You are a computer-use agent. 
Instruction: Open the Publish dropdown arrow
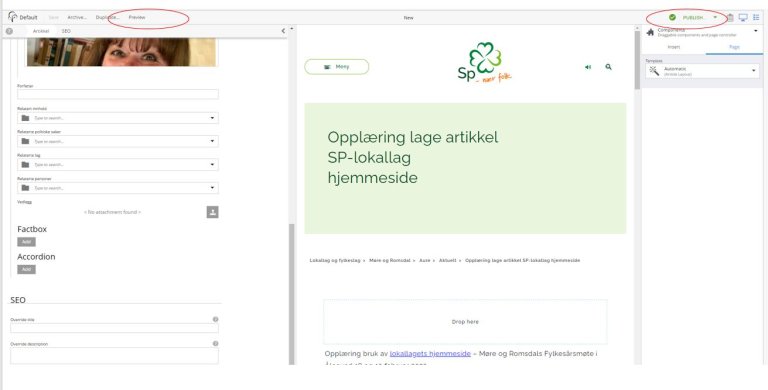tap(715, 18)
